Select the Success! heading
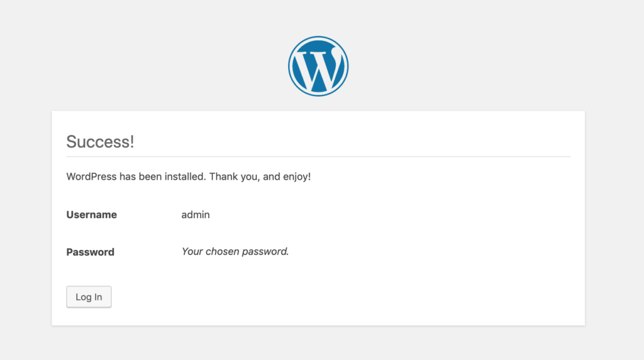This screenshot has width=644, height=360. (x=100, y=141)
